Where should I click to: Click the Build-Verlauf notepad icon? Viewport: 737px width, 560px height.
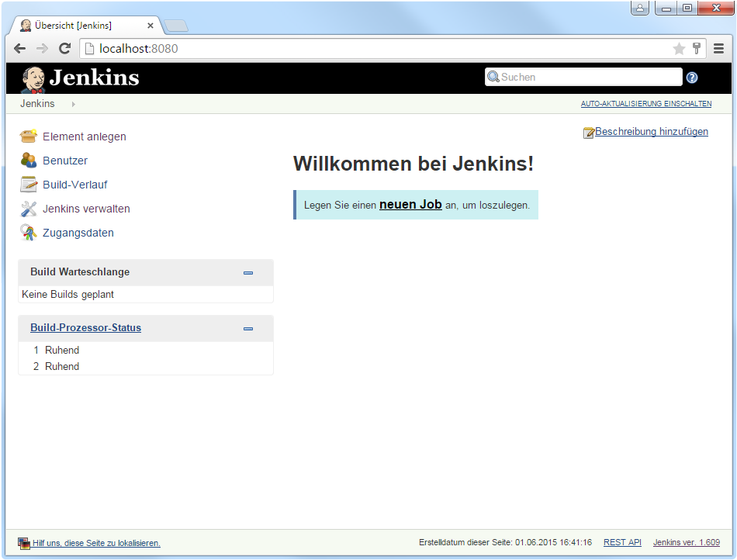(x=28, y=184)
